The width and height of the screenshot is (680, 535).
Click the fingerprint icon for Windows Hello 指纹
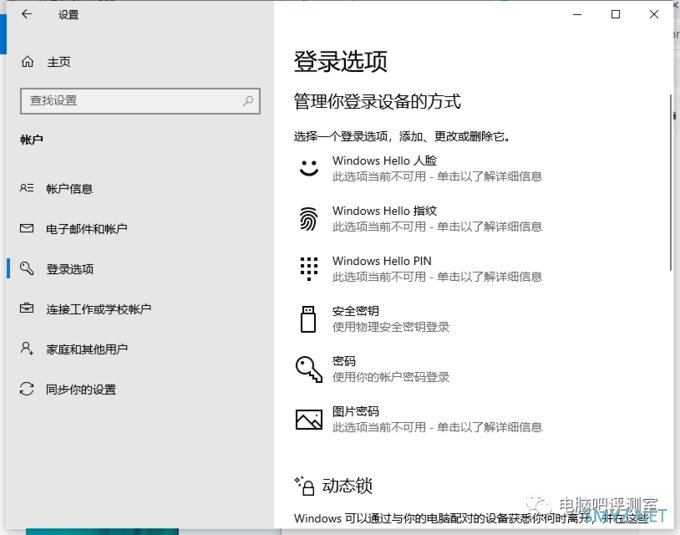(308, 219)
